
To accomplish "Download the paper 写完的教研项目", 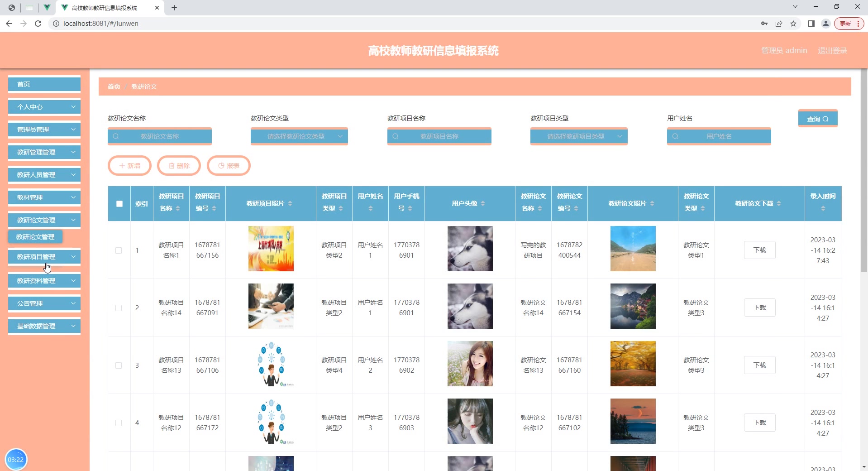I will tap(760, 250).
